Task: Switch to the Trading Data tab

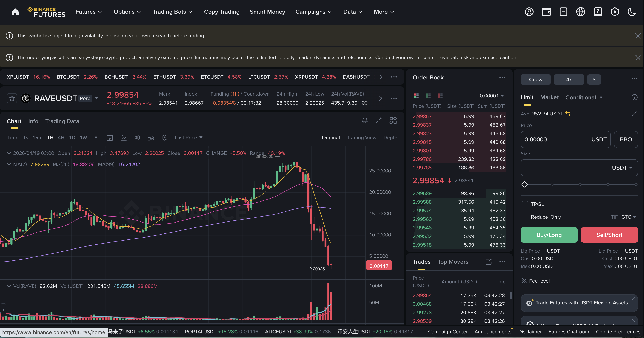Action: [62, 121]
